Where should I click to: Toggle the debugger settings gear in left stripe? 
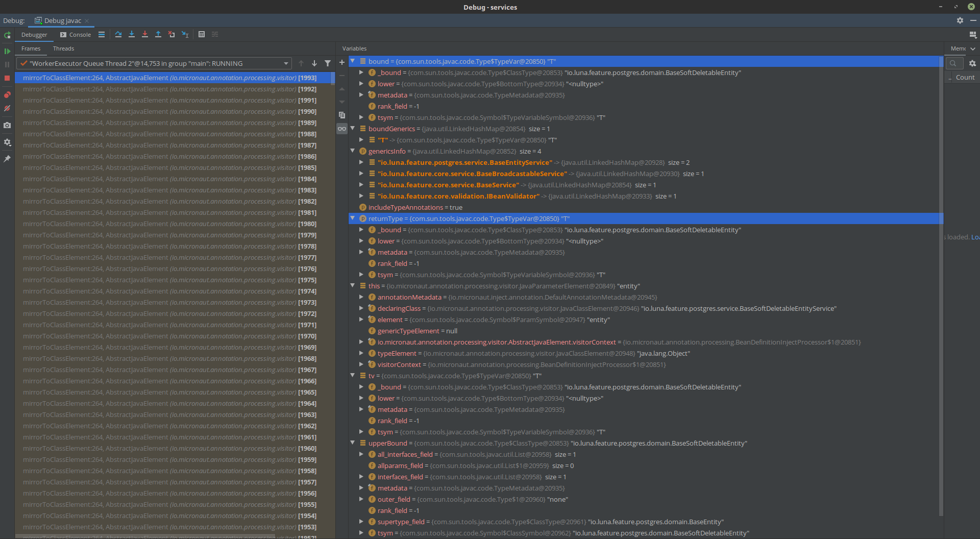click(8, 142)
